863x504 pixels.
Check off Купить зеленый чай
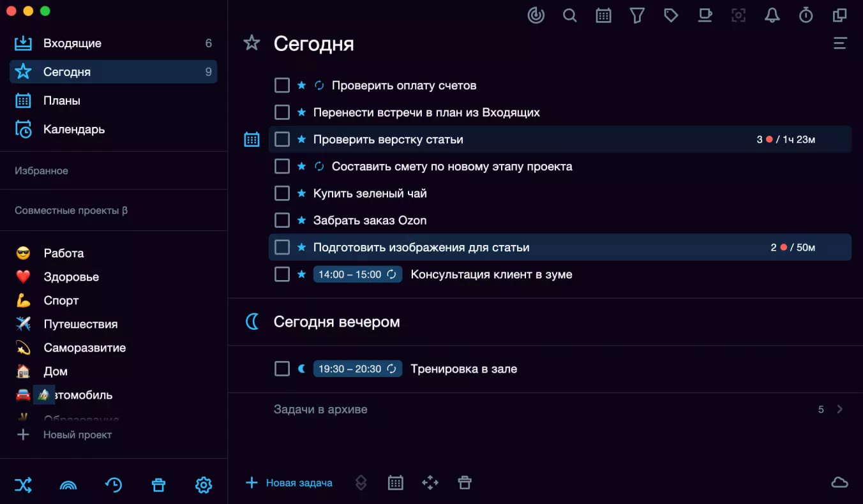tap(282, 193)
